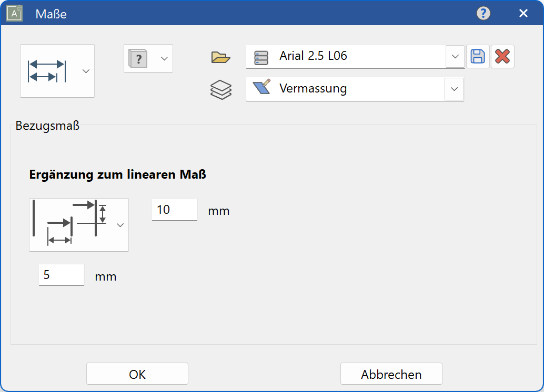Expand the dimension type dropdown arrow

(x=86, y=70)
